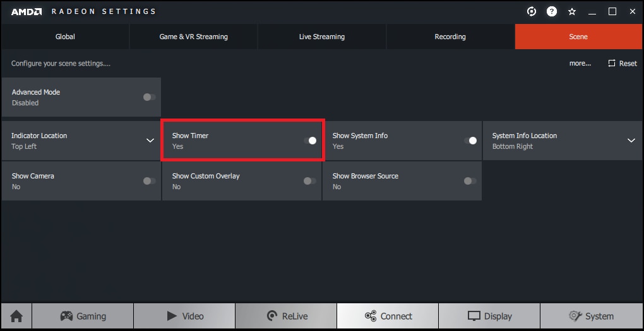Viewport: 644px width, 331px height.
Task: Click the ReLive circular icon
Action: (x=272, y=316)
